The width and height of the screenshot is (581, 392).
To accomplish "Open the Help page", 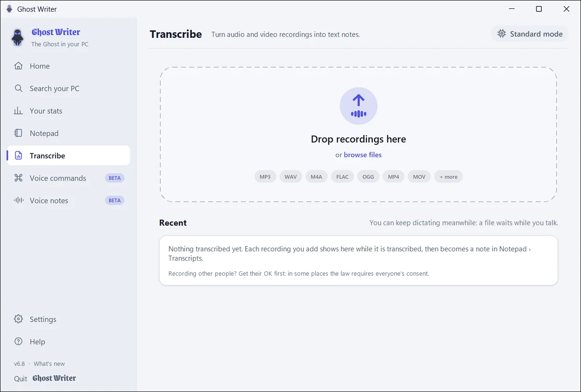I will pos(68,342).
